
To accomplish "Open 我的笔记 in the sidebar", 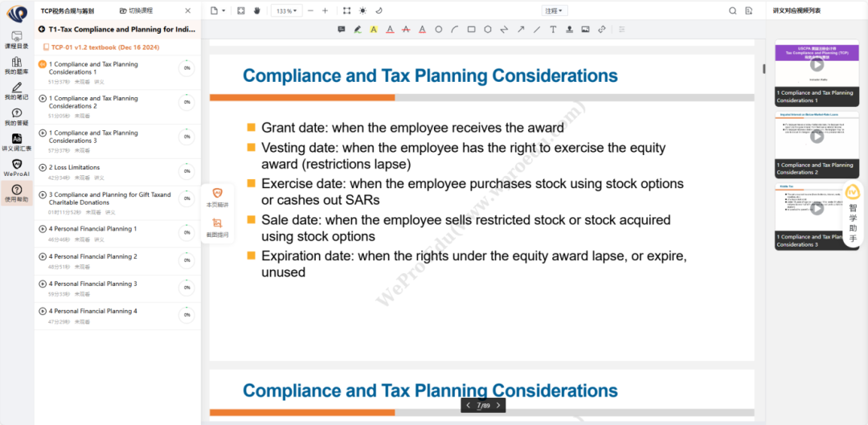I will [x=17, y=90].
